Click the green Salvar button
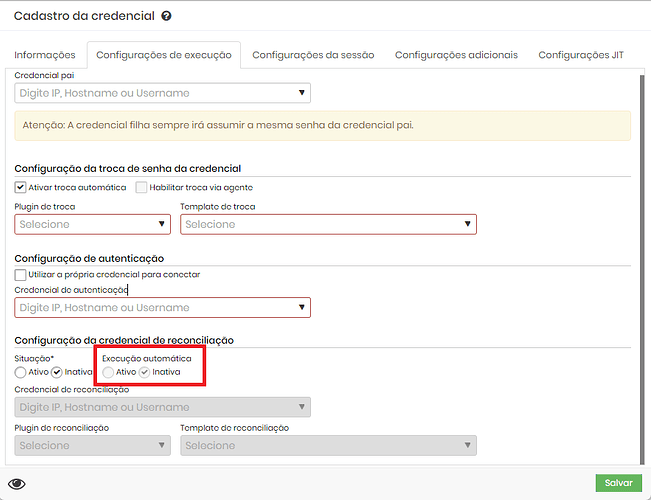 [619, 483]
